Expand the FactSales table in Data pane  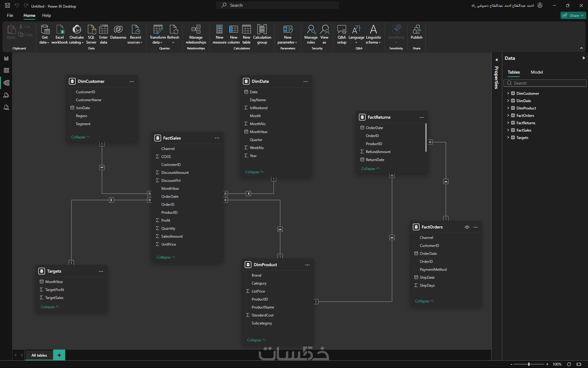click(508, 130)
